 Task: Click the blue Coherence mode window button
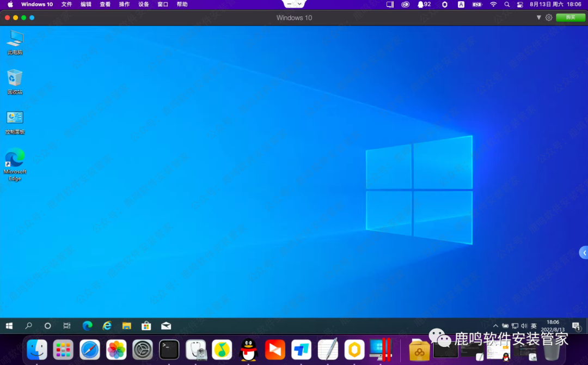(32, 17)
